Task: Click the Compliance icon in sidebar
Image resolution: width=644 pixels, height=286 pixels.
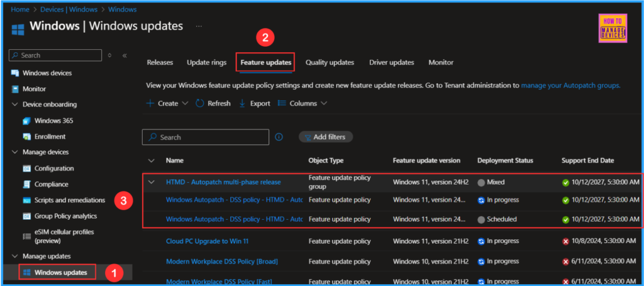Action: pyautogui.click(x=26, y=185)
